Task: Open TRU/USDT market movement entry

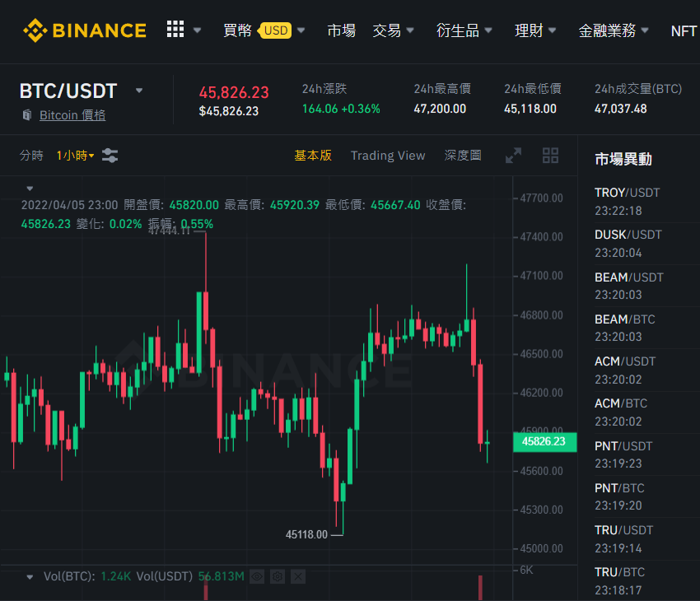Action: pyautogui.click(x=646, y=538)
